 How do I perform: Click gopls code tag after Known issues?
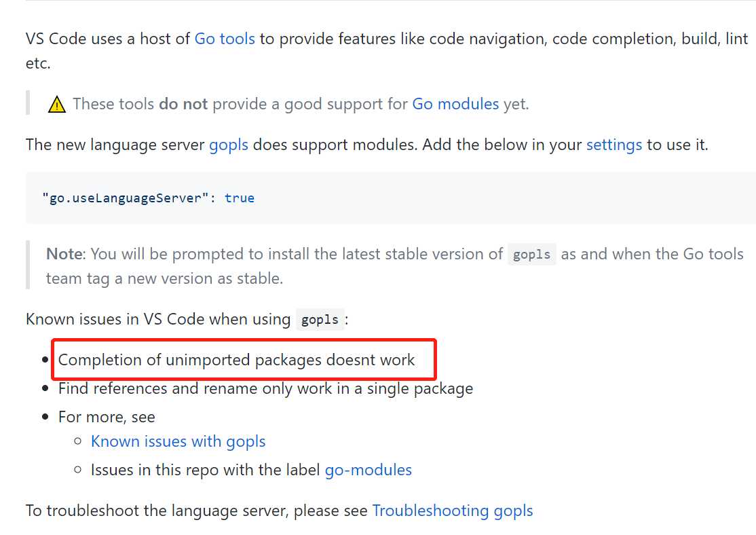[320, 319]
